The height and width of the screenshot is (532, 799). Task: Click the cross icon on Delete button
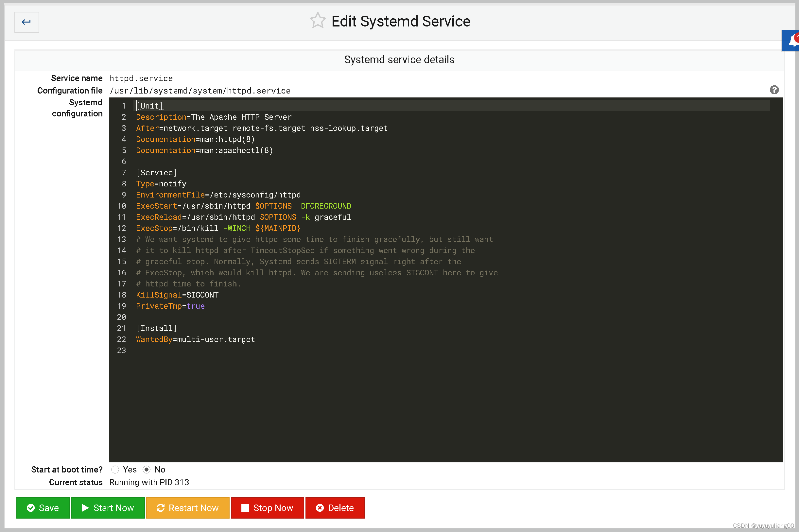click(x=319, y=508)
